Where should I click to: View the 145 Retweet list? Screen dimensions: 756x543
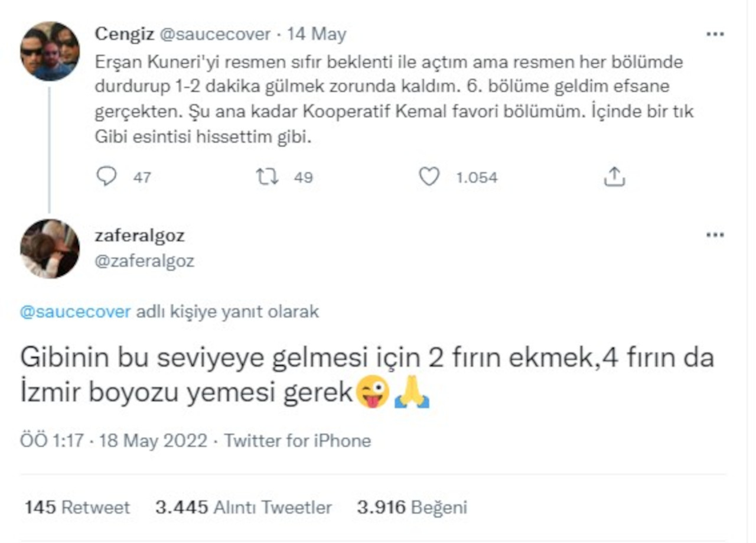(77, 507)
